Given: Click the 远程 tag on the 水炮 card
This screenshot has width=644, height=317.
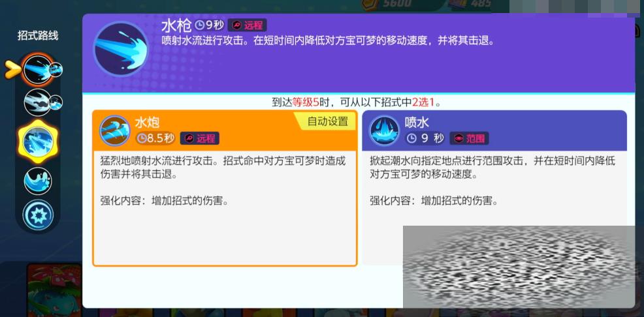Looking at the screenshot, I should click(200, 138).
